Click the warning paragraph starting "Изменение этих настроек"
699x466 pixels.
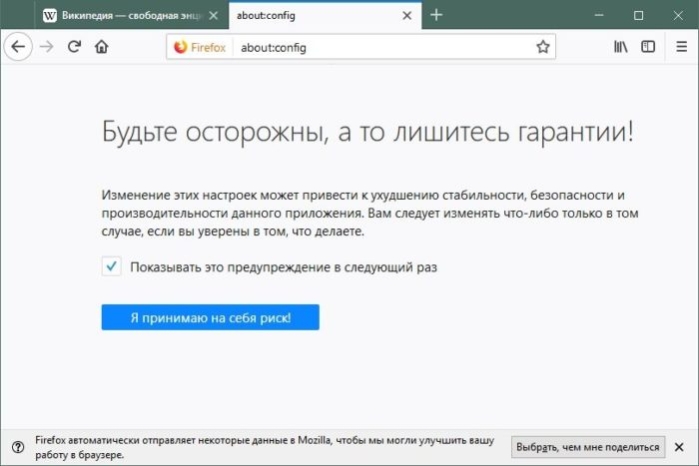[x=370, y=213]
